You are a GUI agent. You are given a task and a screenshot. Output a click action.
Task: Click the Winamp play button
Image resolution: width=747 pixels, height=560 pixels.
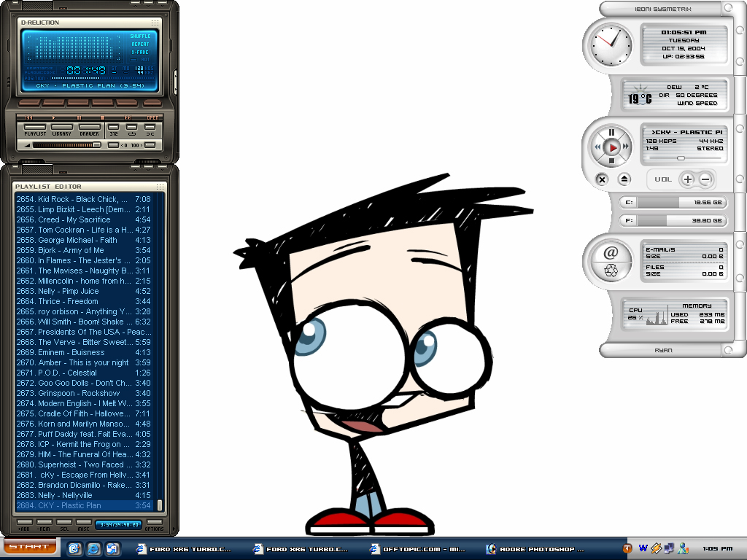click(x=53, y=117)
